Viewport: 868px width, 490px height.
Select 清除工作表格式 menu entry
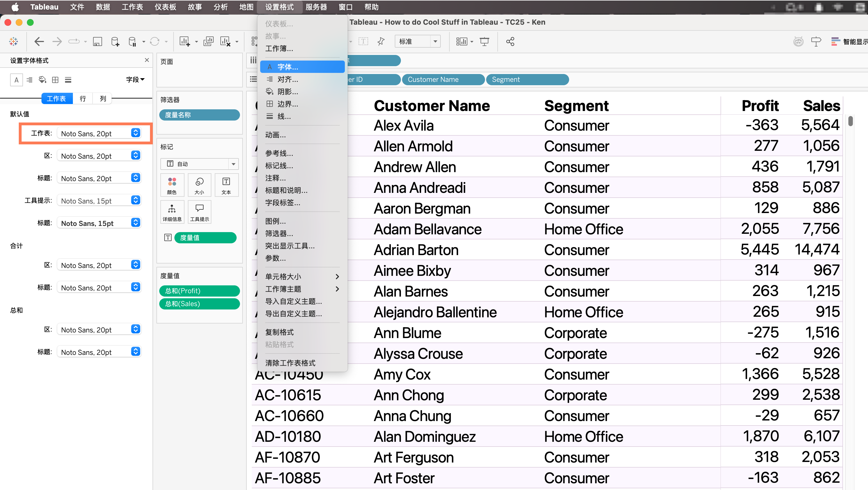(x=290, y=363)
